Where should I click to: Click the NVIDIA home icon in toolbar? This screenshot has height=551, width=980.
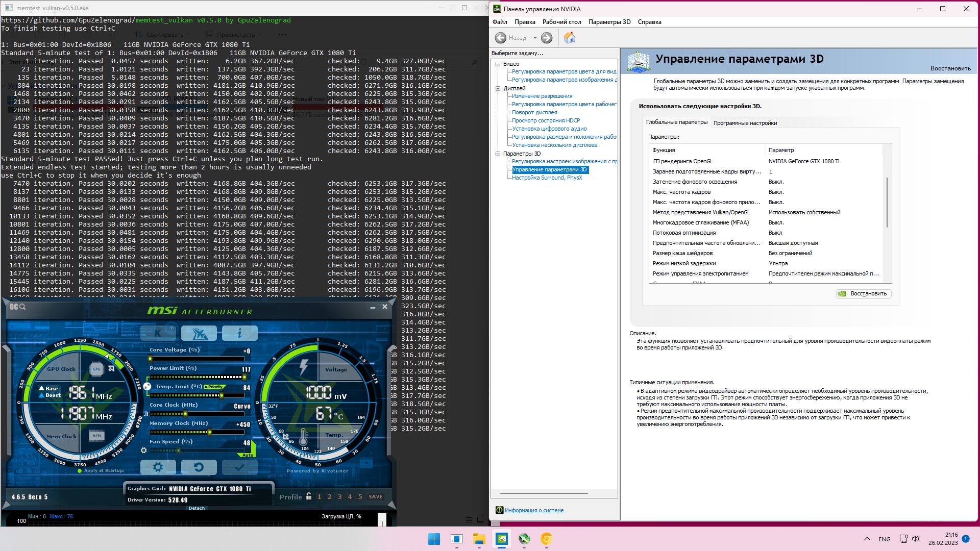(x=570, y=38)
